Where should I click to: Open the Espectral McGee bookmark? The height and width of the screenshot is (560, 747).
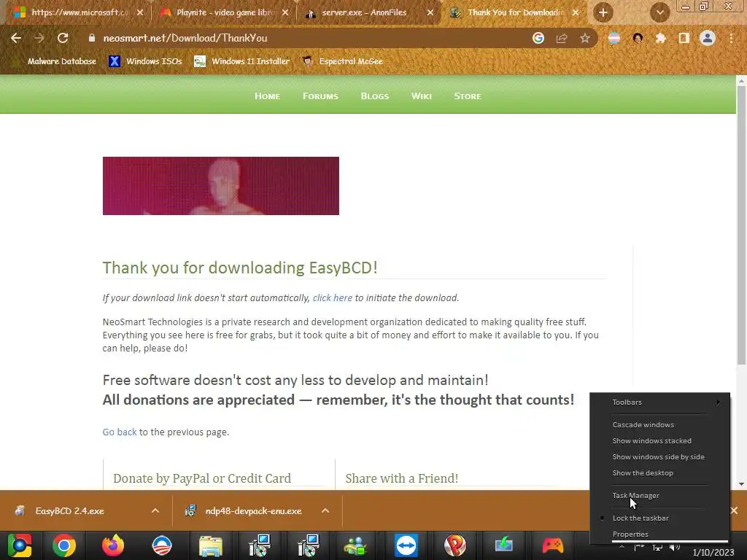[343, 61]
